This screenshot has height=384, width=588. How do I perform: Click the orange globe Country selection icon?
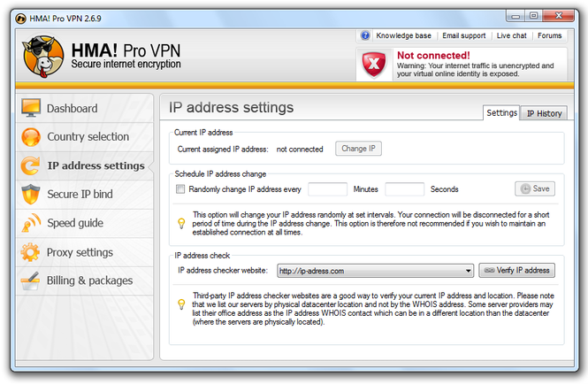(x=31, y=137)
